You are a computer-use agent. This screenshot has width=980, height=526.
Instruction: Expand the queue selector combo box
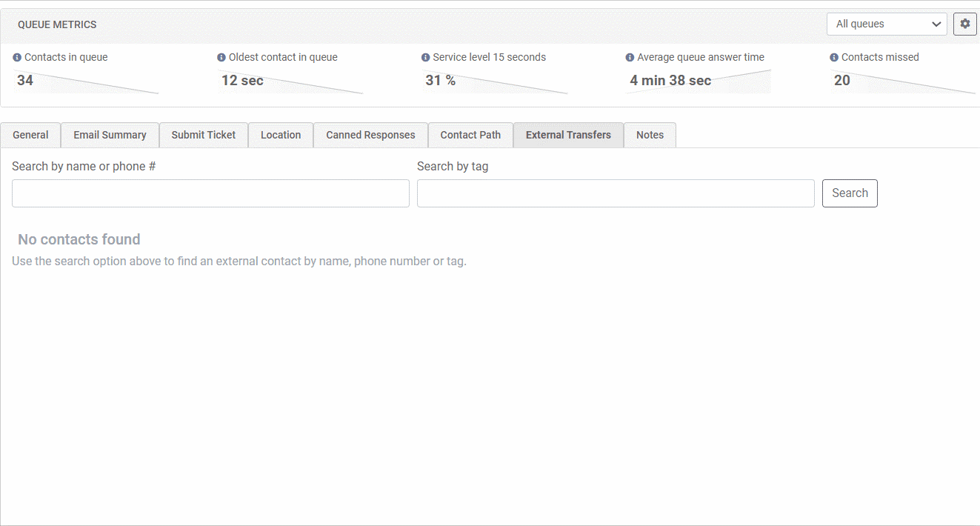click(x=887, y=24)
